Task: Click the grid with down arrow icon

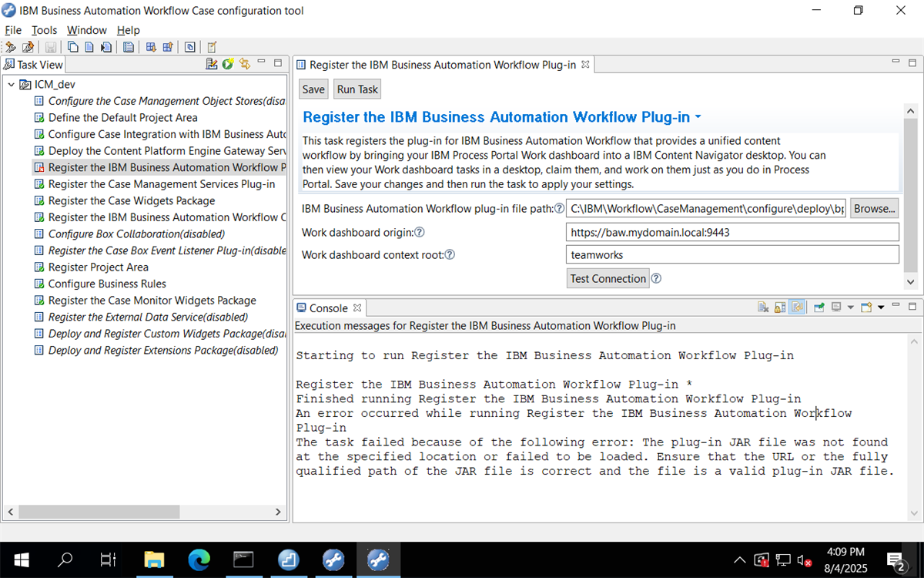Action: (x=151, y=47)
